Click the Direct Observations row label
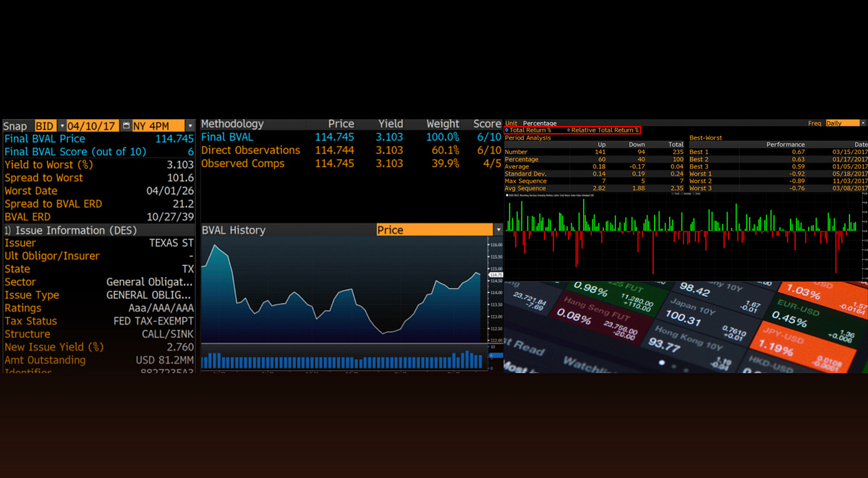 pos(250,150)
